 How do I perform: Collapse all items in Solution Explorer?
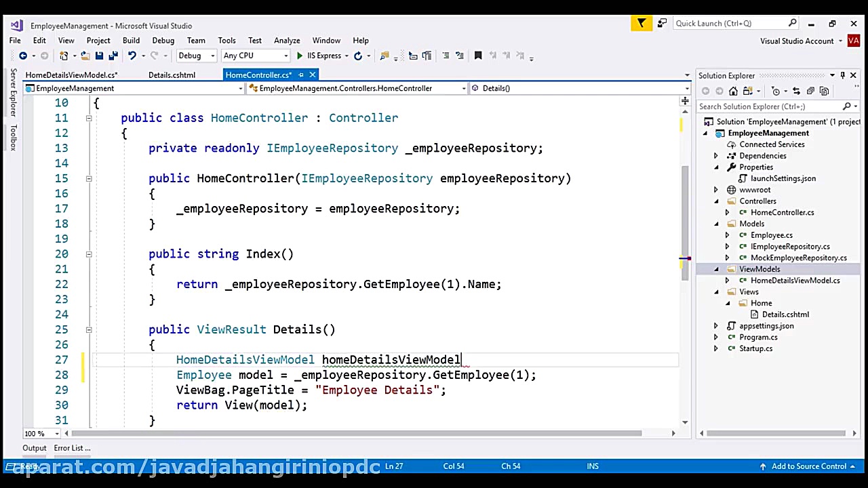tap(811, 89)
